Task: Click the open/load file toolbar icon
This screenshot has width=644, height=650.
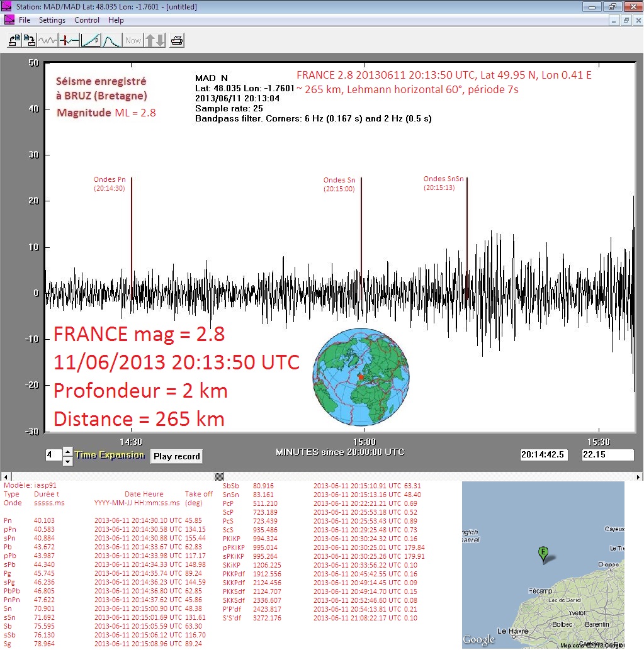Action: click(14, 40)
